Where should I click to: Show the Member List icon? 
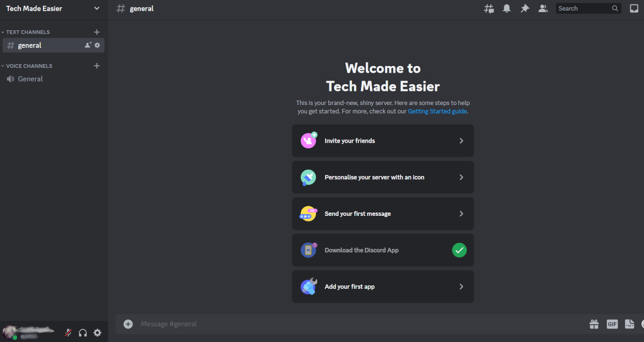543,8
